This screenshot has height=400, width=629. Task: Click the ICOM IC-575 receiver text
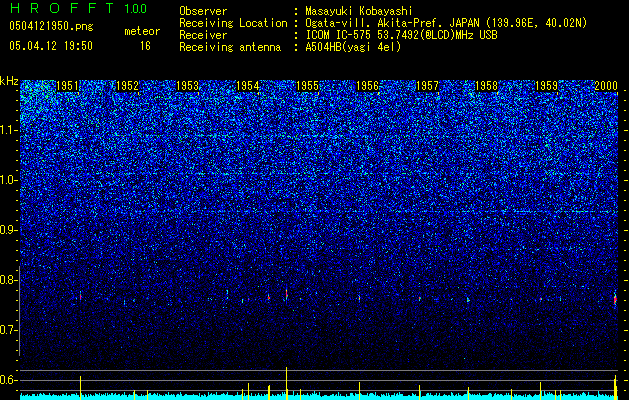coord(401,35)
